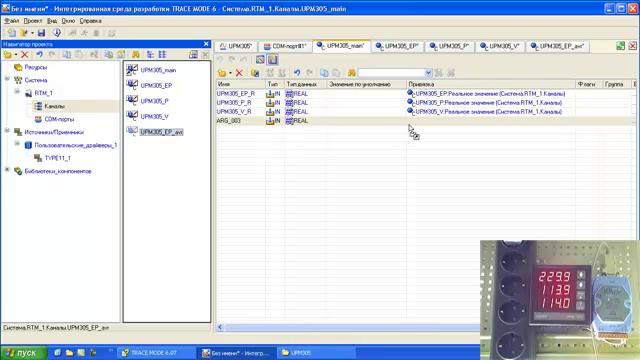Click the binoculars find icon in navigator toolbar
Screen dimensions: 640x360
tap(136, 54)
